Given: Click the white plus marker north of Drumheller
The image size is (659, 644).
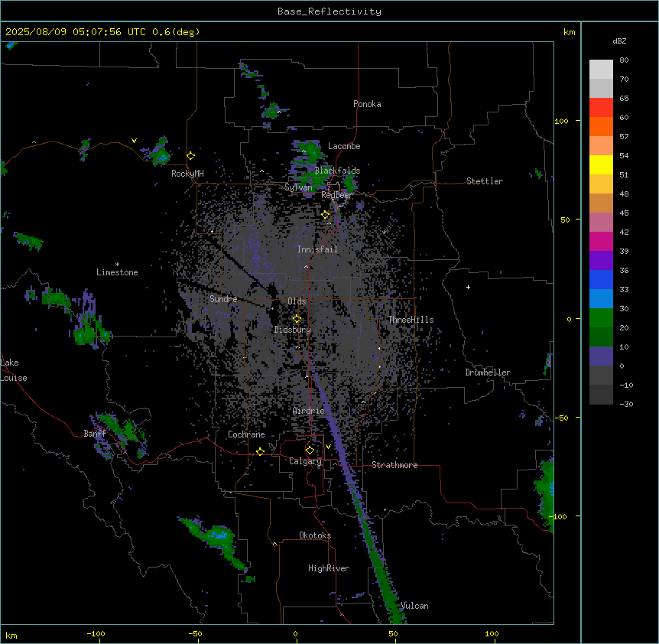Looking at the screenshot, I should (468, 287).
